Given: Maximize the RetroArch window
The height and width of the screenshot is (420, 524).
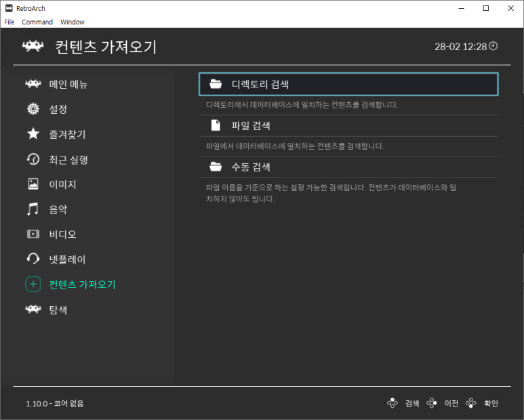Looking at the screenshot, I should tap(486, 8).
